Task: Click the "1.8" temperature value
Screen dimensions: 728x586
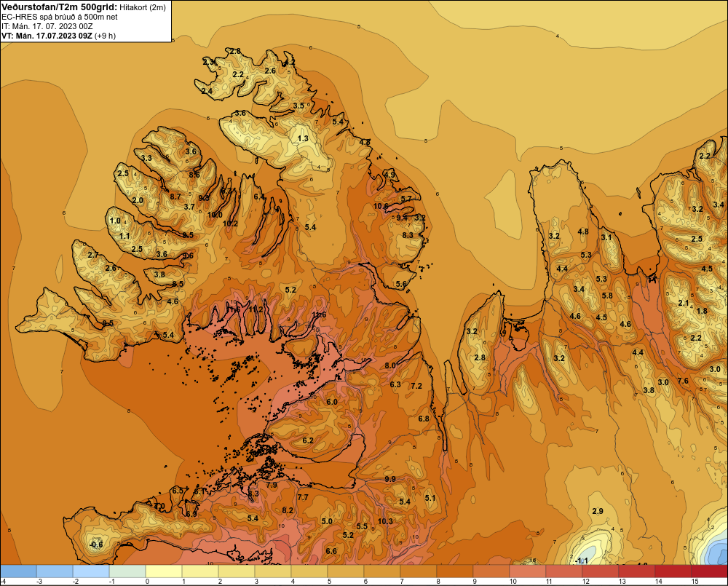Action: point(702,311)
